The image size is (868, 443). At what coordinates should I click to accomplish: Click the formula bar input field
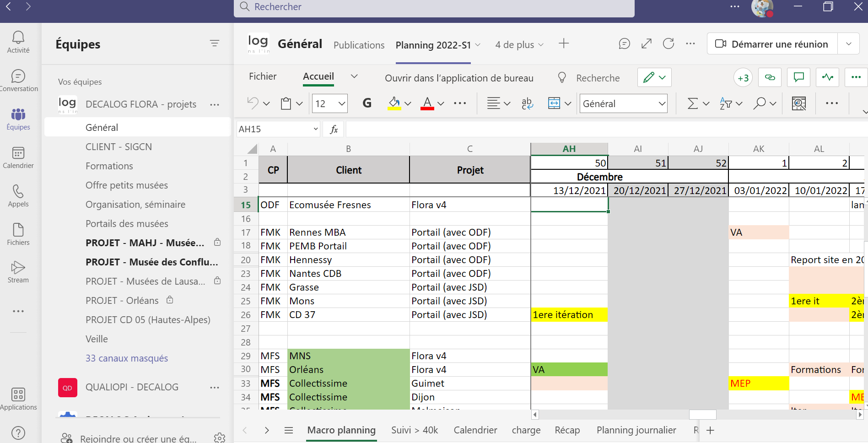tap(607, 129)
